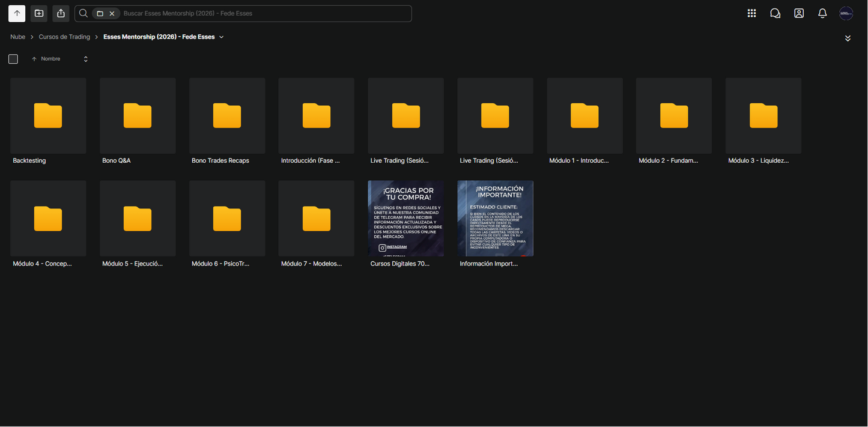Click the double-chevron expander at top right

848,38
